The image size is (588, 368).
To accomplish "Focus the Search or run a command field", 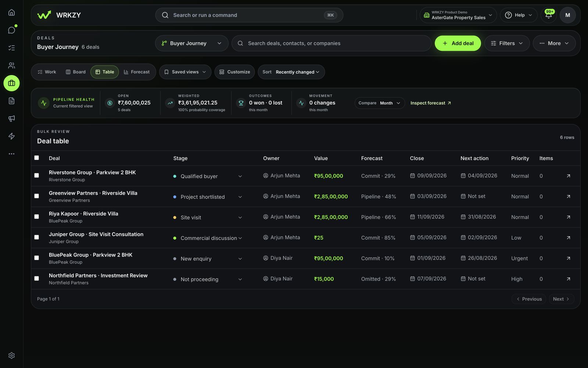I will [x=249, y=15].
